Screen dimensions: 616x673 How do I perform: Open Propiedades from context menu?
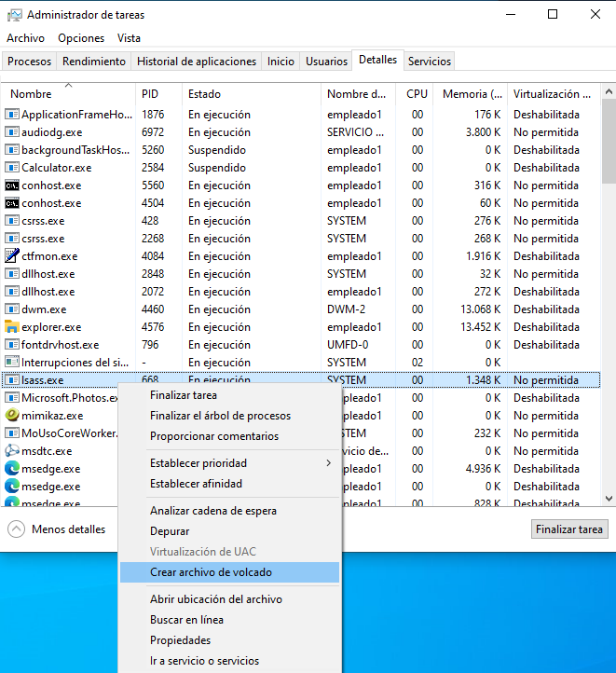pos(230,640)
